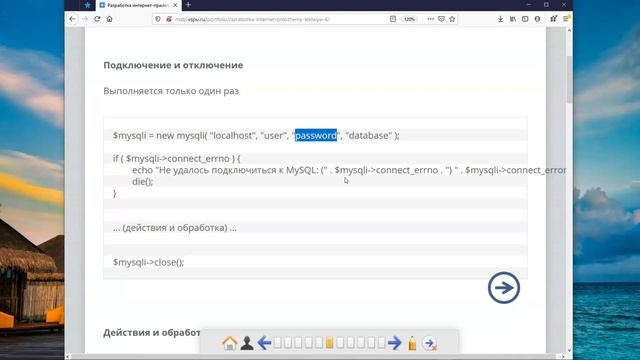Screen dimensions: 640x360
Task: Select the first page marker after the left arrow
Action: [278, 343]
